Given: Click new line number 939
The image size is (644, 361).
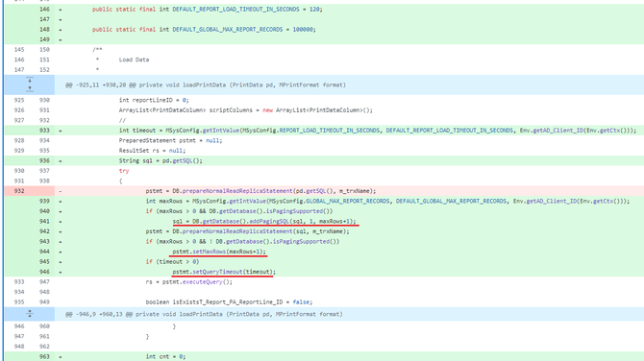Looking at the screenshot, I should pos(44,201).
